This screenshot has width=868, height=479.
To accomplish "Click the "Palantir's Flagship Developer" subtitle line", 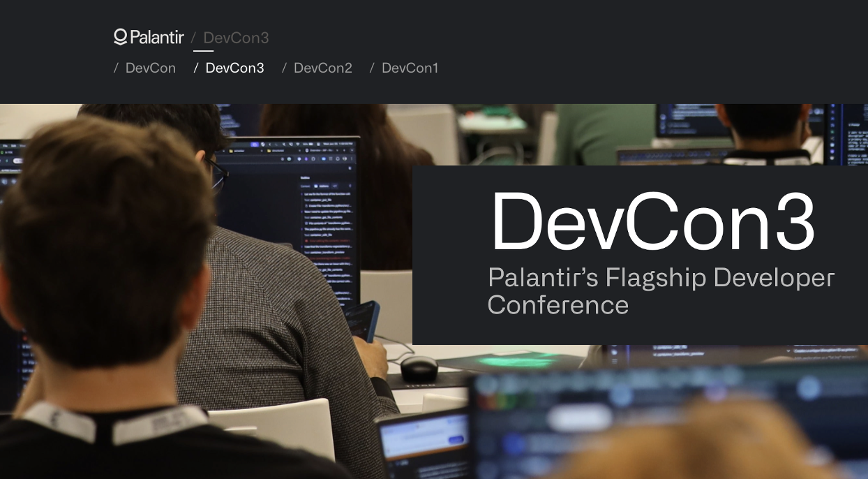I will (x=661, y=277).
